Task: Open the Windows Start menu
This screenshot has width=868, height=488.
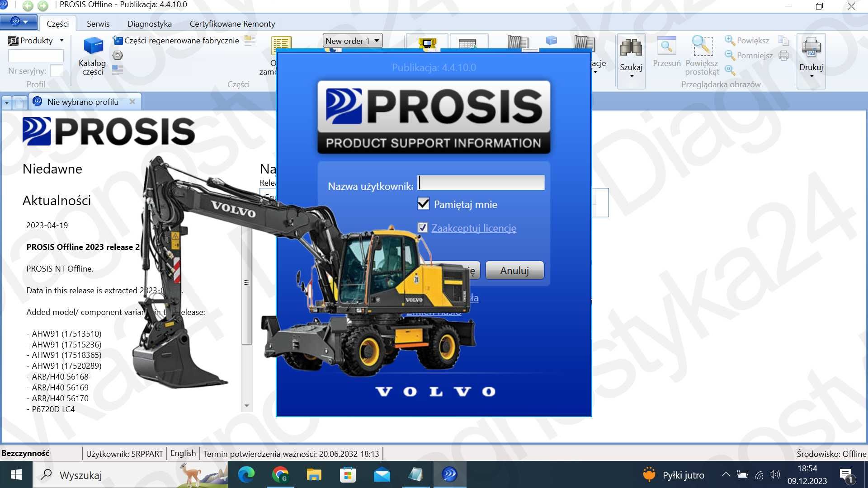Action: pyautogui.click(x=16, y=474)
